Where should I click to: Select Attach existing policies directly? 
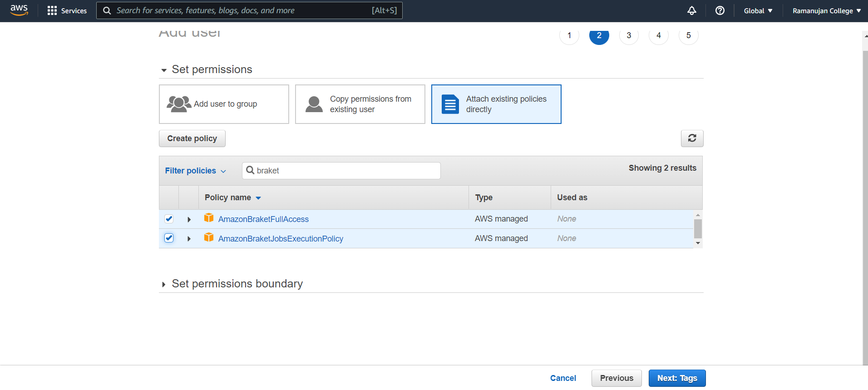point(496,104)
